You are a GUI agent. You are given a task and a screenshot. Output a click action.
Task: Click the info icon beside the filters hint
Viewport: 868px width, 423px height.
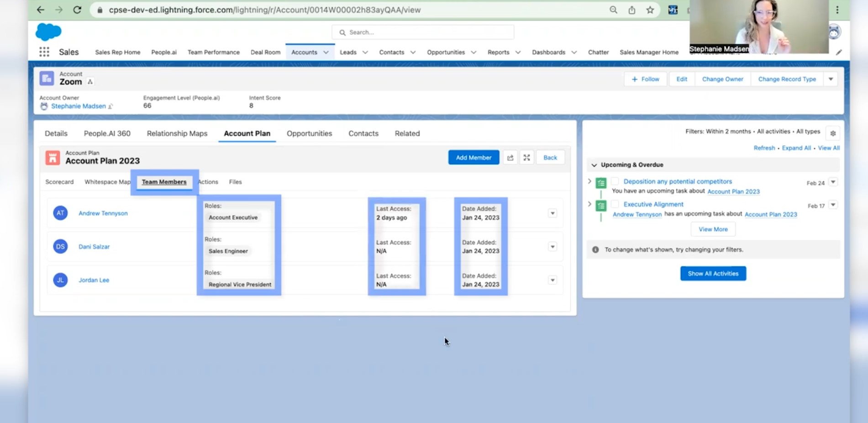[595, 250]
